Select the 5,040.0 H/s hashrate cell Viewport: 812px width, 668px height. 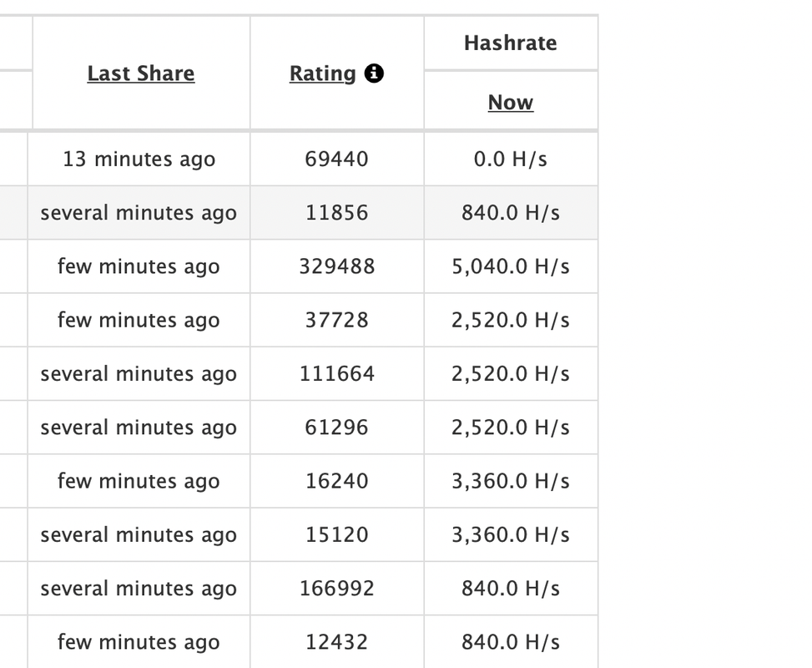[511, 267]
